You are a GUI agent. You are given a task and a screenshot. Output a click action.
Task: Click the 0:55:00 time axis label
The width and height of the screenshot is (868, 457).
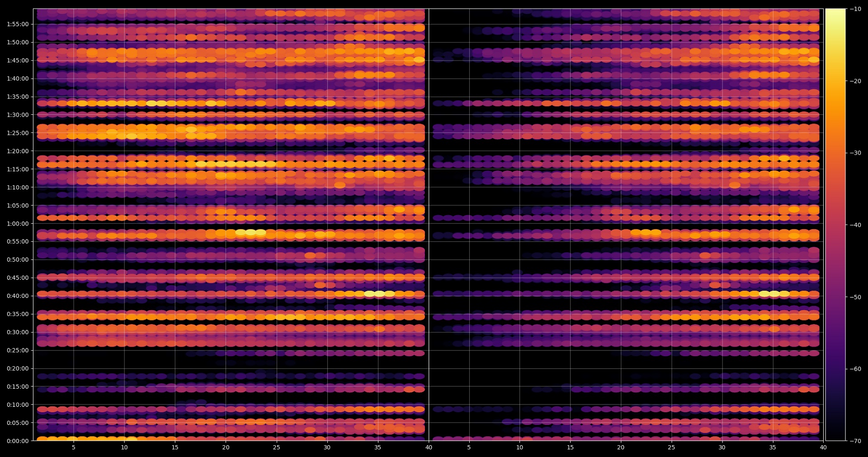point(18,242)
